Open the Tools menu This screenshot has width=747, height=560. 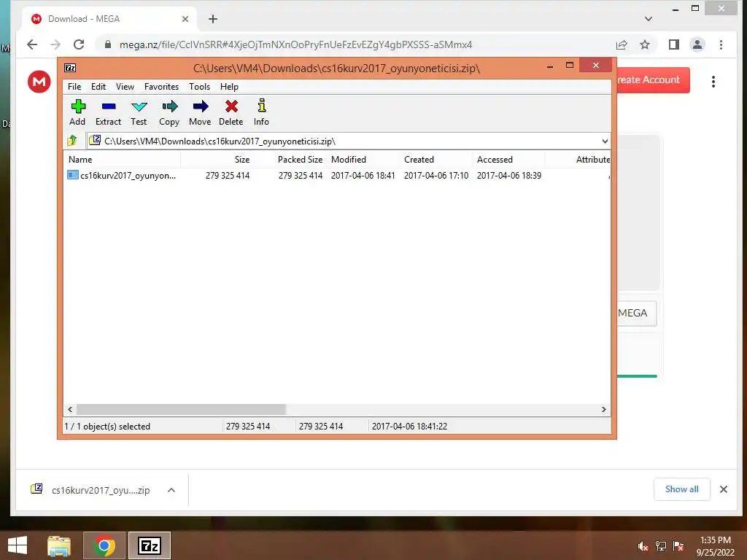[x=199, y=87]
